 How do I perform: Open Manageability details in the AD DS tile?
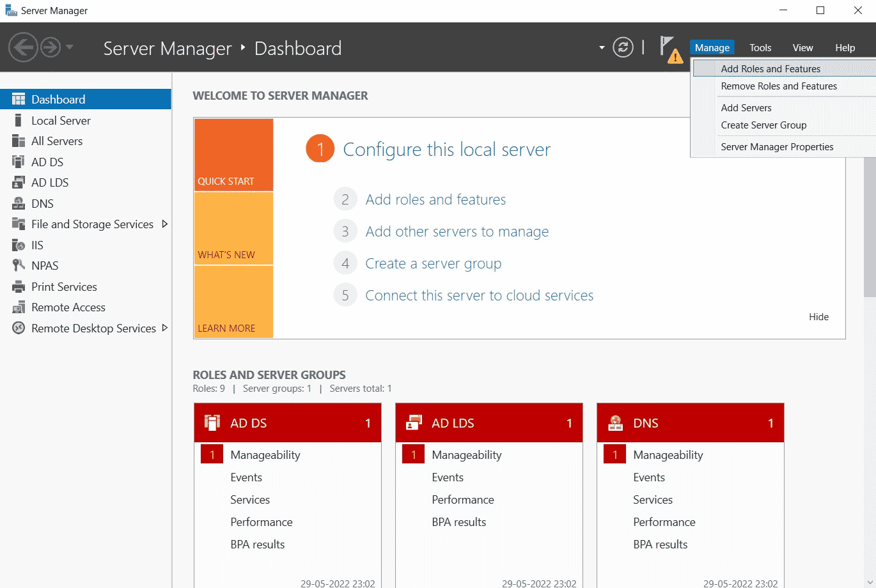pyautogui.click(x=265, y=454)
